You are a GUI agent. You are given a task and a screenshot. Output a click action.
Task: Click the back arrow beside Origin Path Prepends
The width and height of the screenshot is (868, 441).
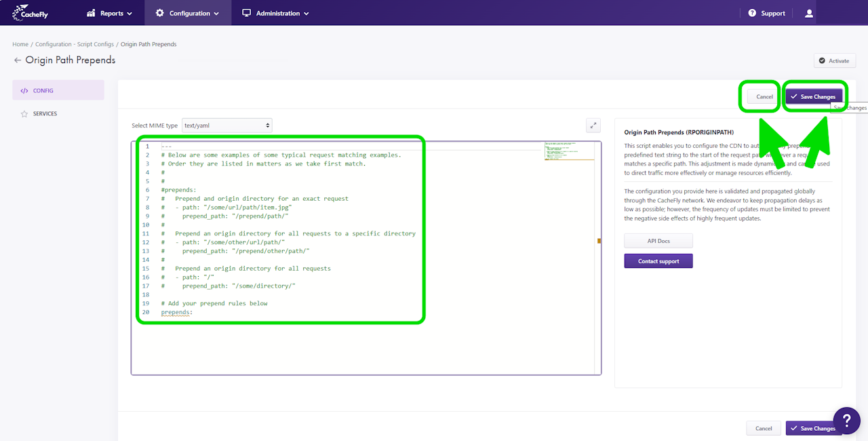click(x=18, y=60)
